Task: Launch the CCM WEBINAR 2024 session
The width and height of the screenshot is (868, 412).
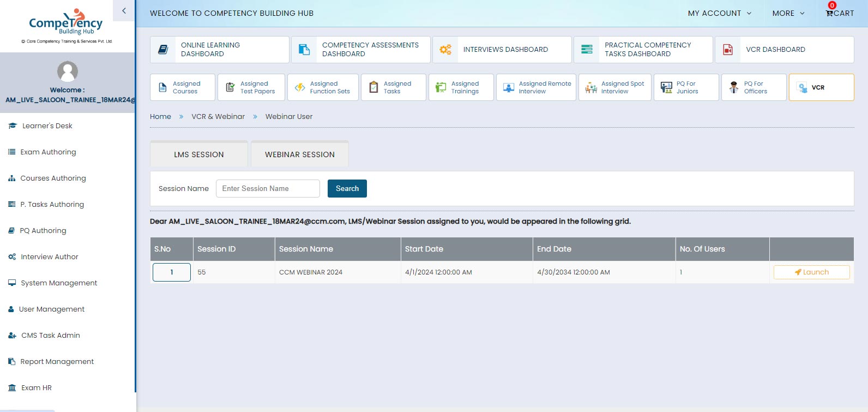Action: click(811, 272)
